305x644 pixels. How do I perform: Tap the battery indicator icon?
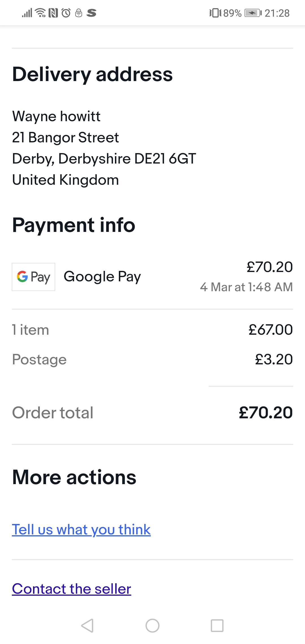(x=253, y=13)
